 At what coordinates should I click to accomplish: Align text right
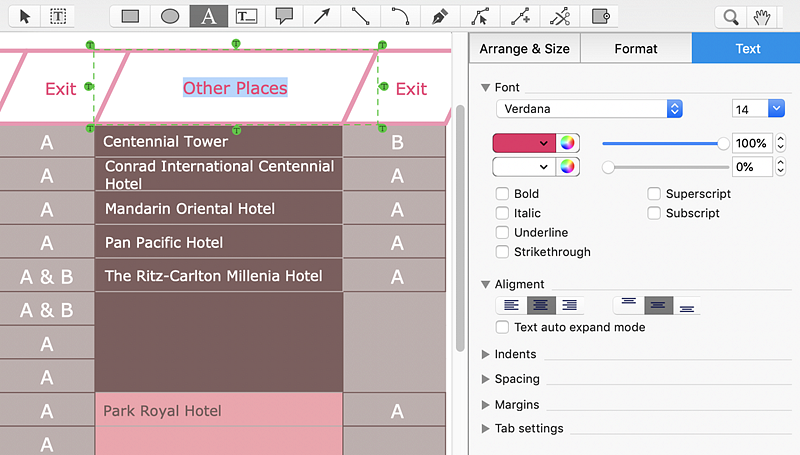(569, 306)
